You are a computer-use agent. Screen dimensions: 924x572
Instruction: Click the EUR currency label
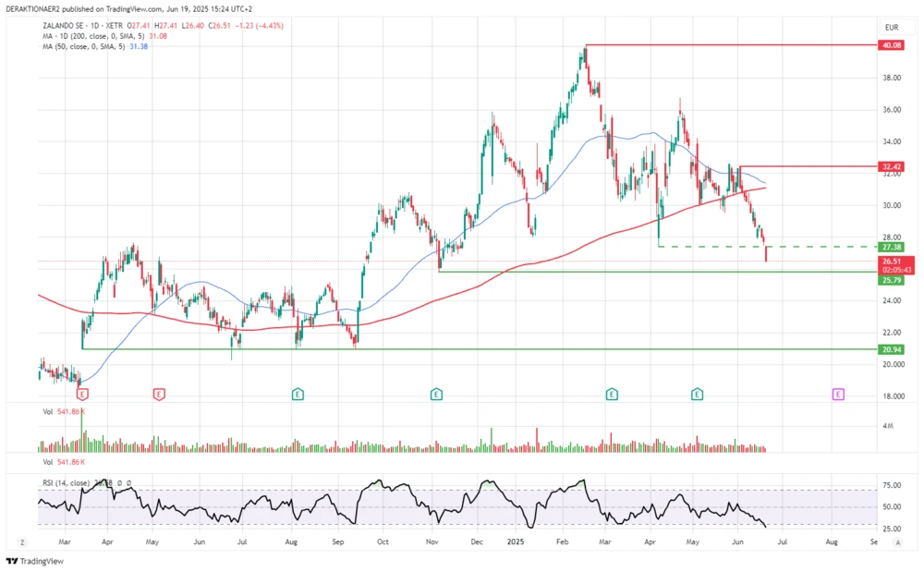pos(893,27)
